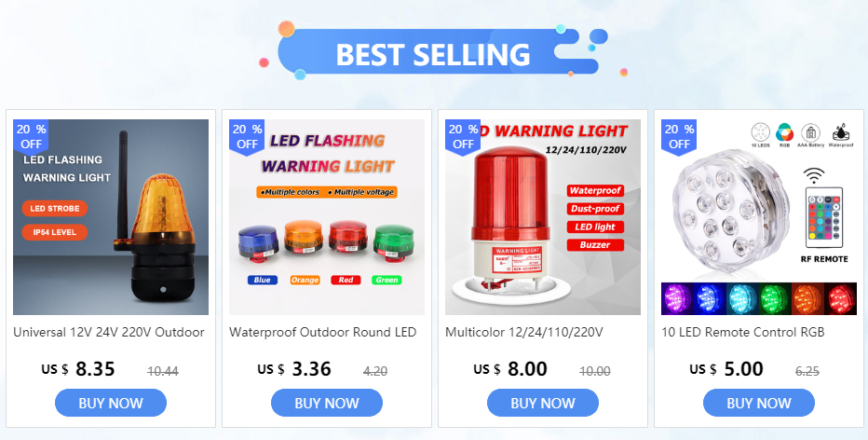Buy the Universal 12V 24V 220V Outdoor light

click(x=111, y=403)
